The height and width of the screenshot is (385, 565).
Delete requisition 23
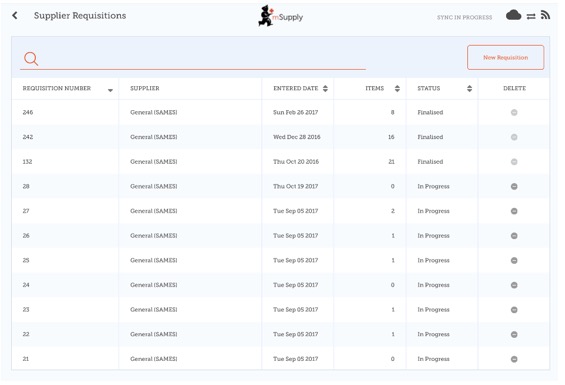coord(514,310)
